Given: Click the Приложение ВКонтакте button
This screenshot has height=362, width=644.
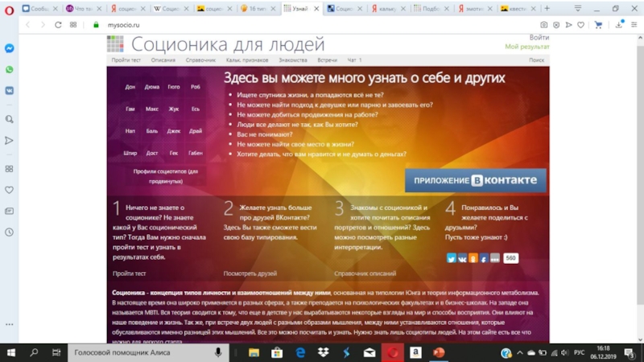Looking at the screenshot, I should point(475,180).
